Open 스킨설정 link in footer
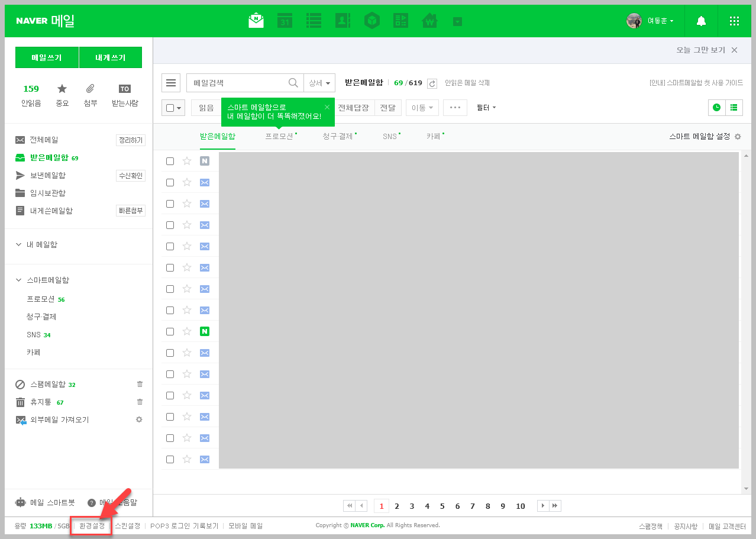 (x=127, y=525)
